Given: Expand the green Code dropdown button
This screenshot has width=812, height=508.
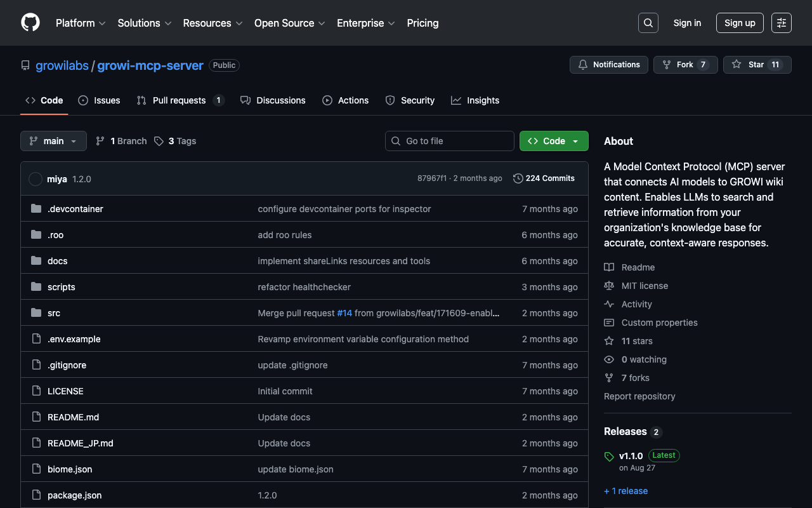Looking at the screenshot, I should (553, 141).
